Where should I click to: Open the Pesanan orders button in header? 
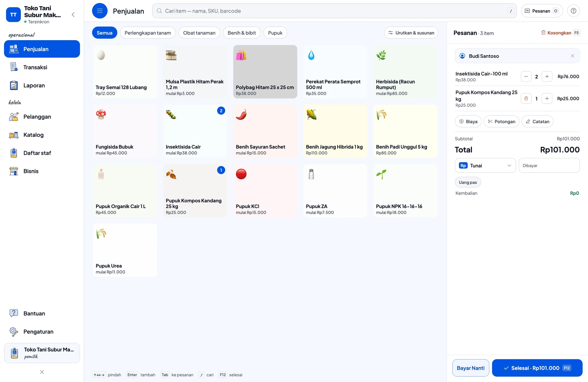(542, 11)
